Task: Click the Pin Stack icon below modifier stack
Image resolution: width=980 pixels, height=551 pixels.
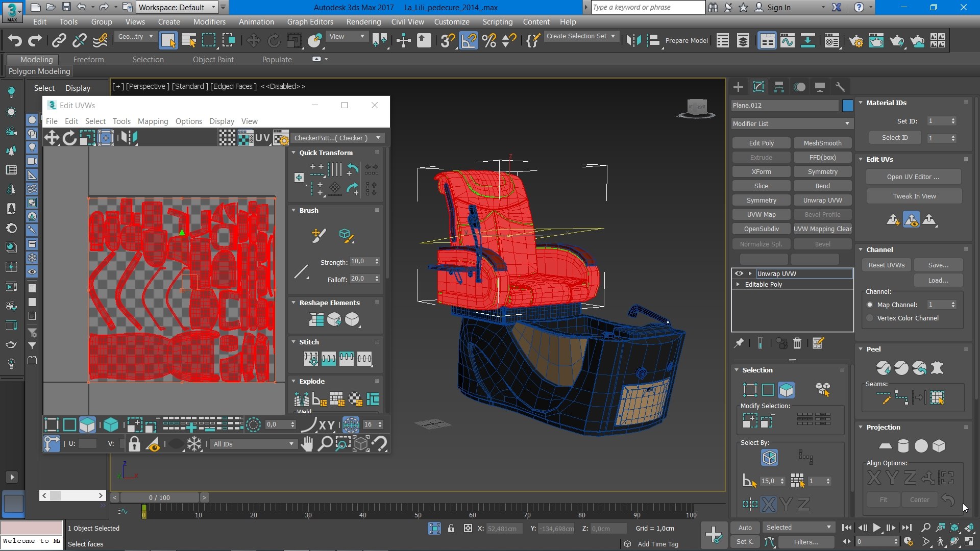Action: [x=739, y=343]
